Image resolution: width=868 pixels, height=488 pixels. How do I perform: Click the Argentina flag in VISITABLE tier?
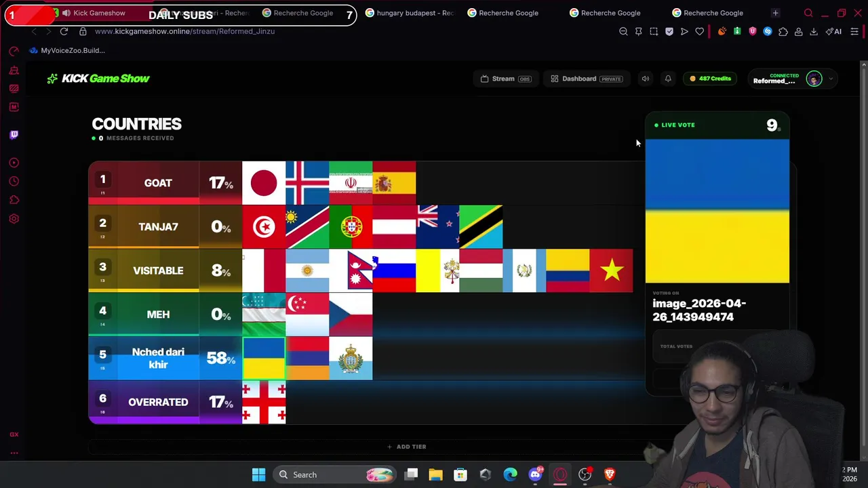coord(307,270)
